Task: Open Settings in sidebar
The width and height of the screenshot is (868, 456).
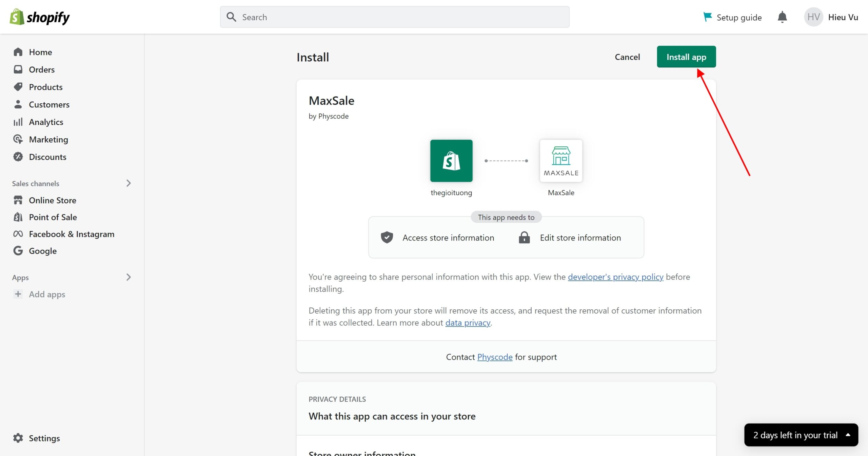Action: [x=44, y=438]
